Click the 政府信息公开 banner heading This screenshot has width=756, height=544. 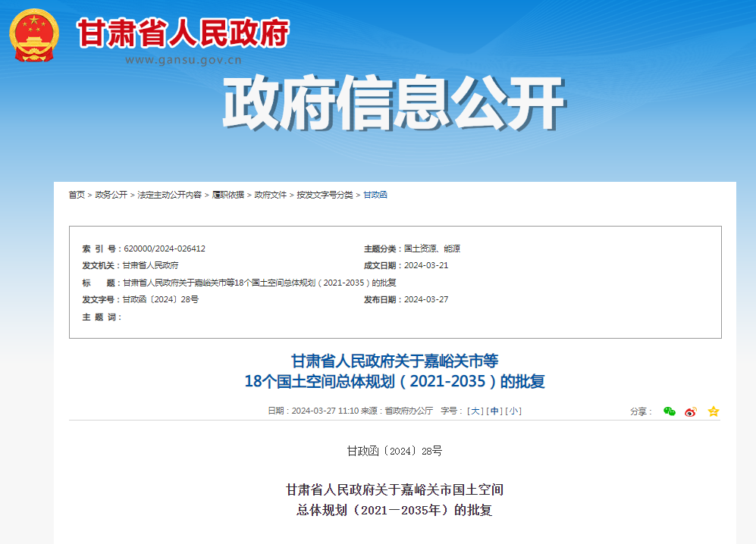[x=393, y=104]
